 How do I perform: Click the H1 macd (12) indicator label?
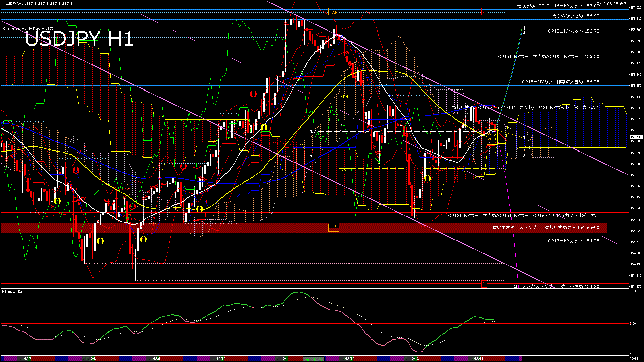[x=12, y=292]
